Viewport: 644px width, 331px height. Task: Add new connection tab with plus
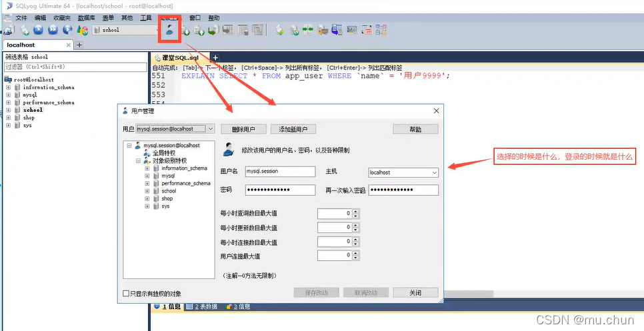80,45
